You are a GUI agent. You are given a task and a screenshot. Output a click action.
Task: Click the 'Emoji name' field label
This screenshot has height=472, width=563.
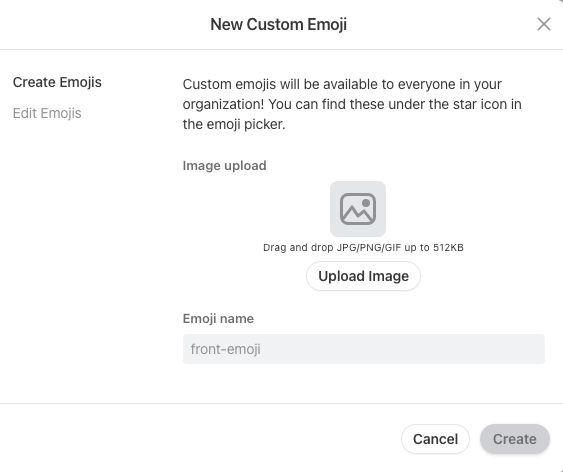pyautogui.click(x=218, y=318)
